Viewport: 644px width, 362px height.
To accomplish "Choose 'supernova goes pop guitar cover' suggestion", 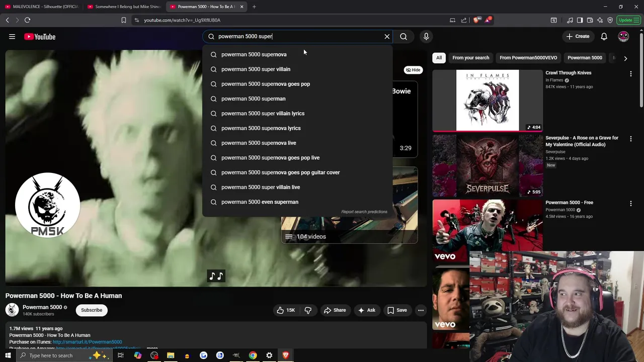I will 297,172.
